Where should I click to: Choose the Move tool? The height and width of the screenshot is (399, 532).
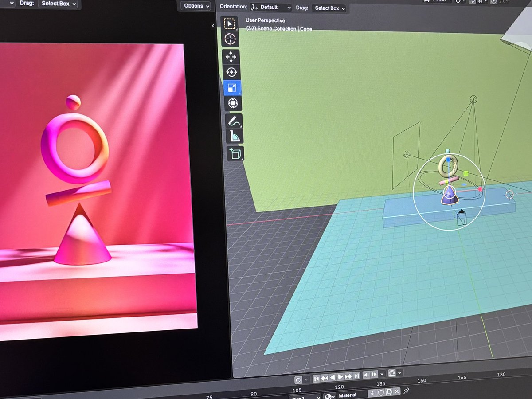click(x=231, y=57)
